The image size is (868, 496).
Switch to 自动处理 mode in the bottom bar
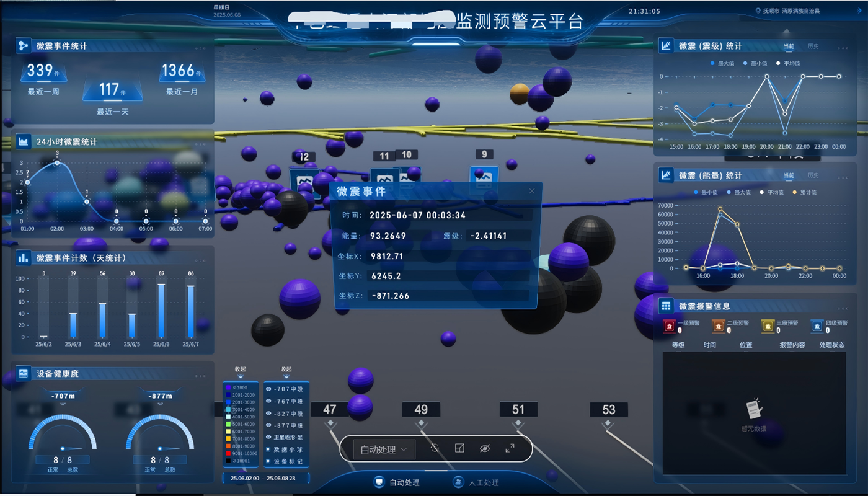397,482
